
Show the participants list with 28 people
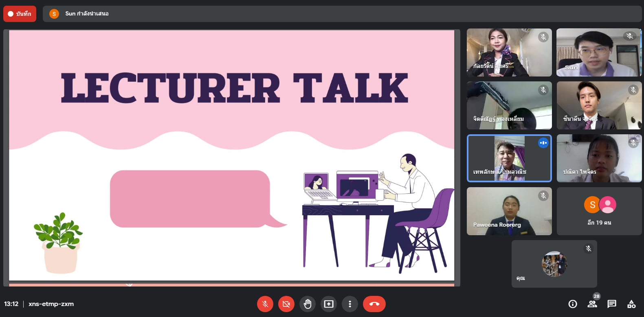coord(592,304)
